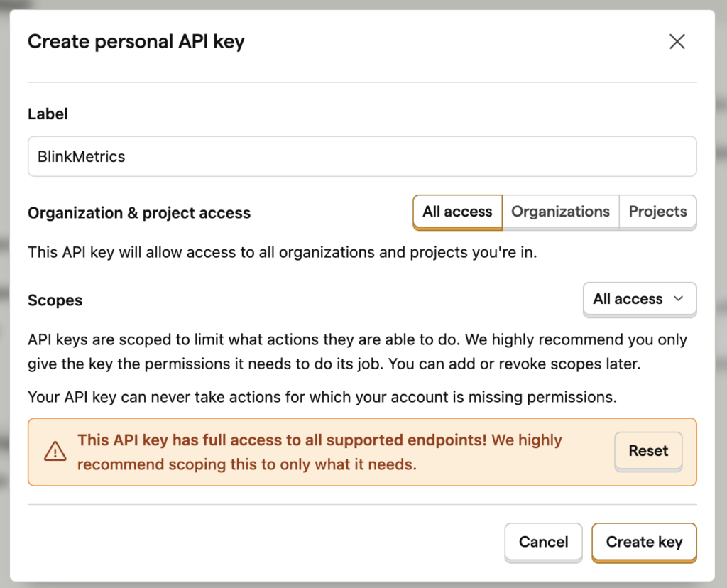Reset the scopes from the warning banner

[x=648, y=451]
